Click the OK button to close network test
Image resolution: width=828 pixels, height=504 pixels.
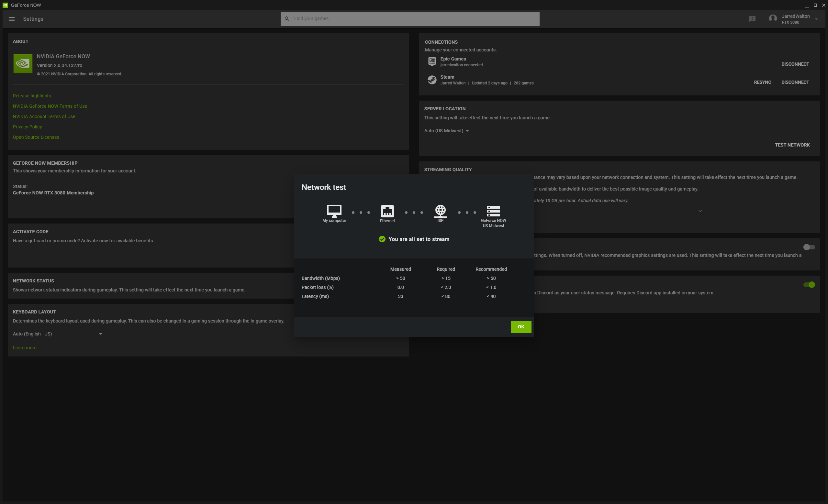[x=520, y=327]
